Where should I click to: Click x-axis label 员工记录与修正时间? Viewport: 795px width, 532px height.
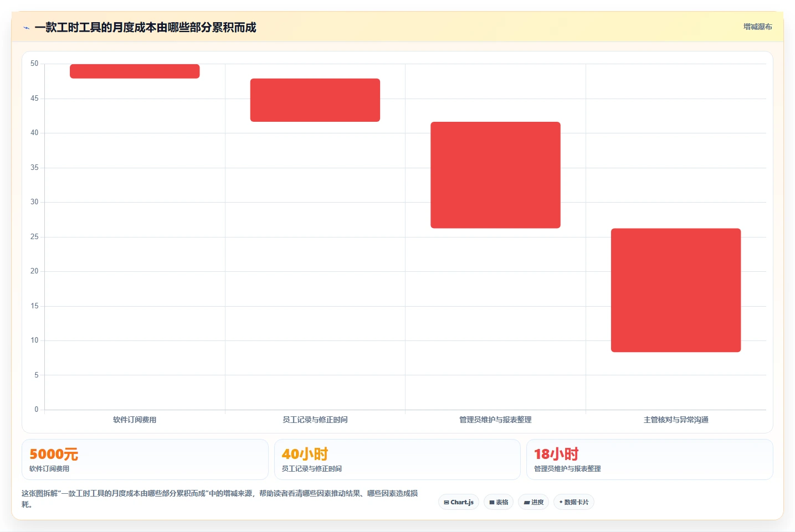315,420
